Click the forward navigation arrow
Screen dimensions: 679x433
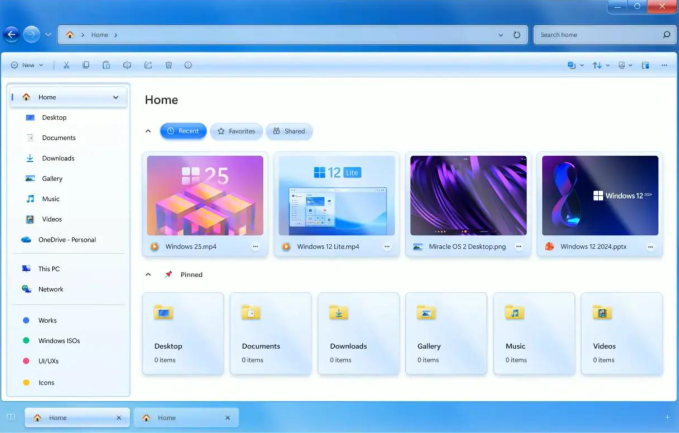(32, 34)
